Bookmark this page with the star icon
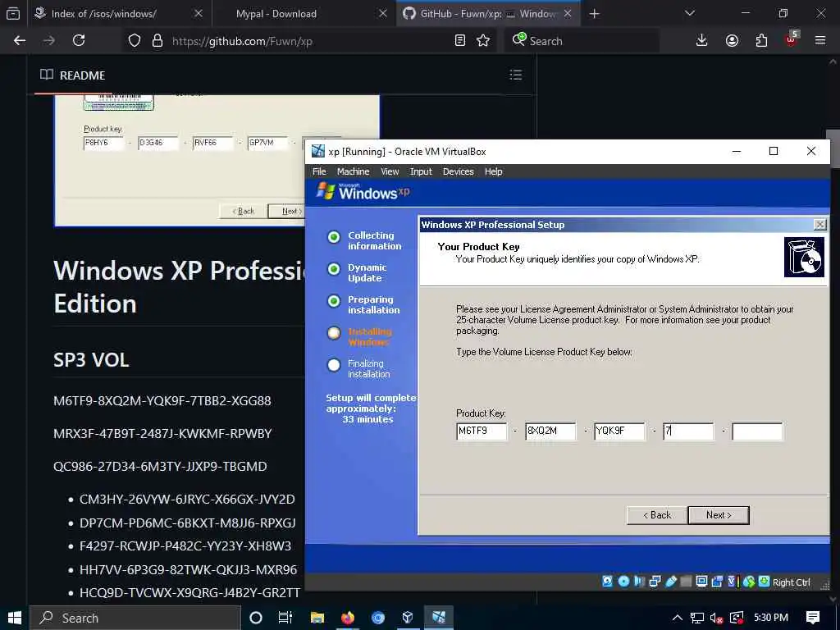Image resolution: width=840 pixels, height=630 pixels. [483, 41]
